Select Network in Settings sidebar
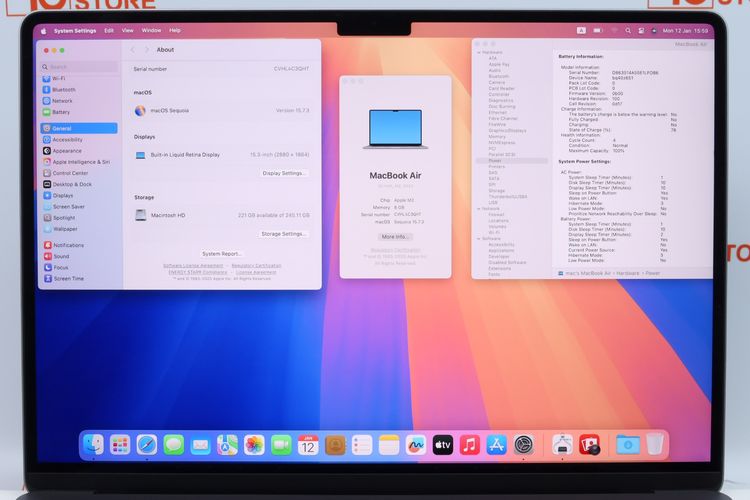This screenshot has width=750, height=500. point(79,101)
